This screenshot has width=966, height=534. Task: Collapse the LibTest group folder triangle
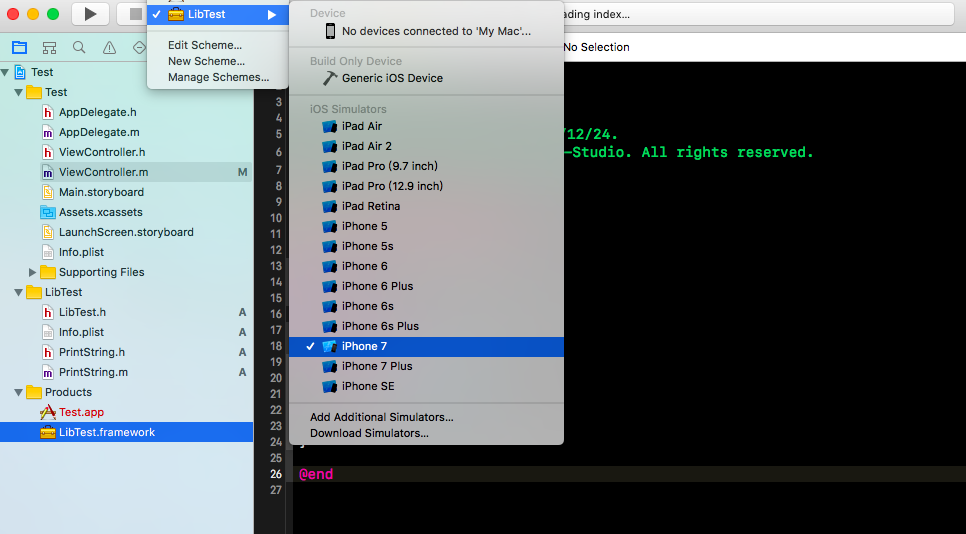tap(18, 293)
